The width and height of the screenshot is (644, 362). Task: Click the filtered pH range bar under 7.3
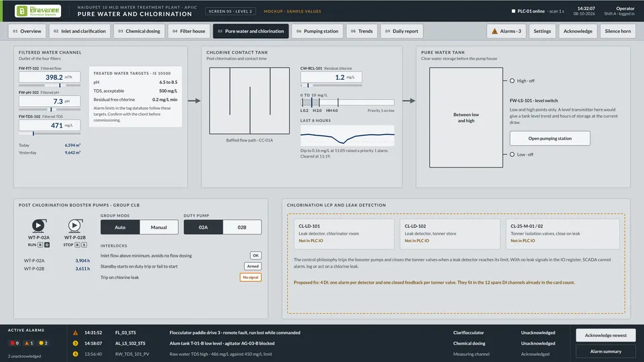tap(50, 109)
